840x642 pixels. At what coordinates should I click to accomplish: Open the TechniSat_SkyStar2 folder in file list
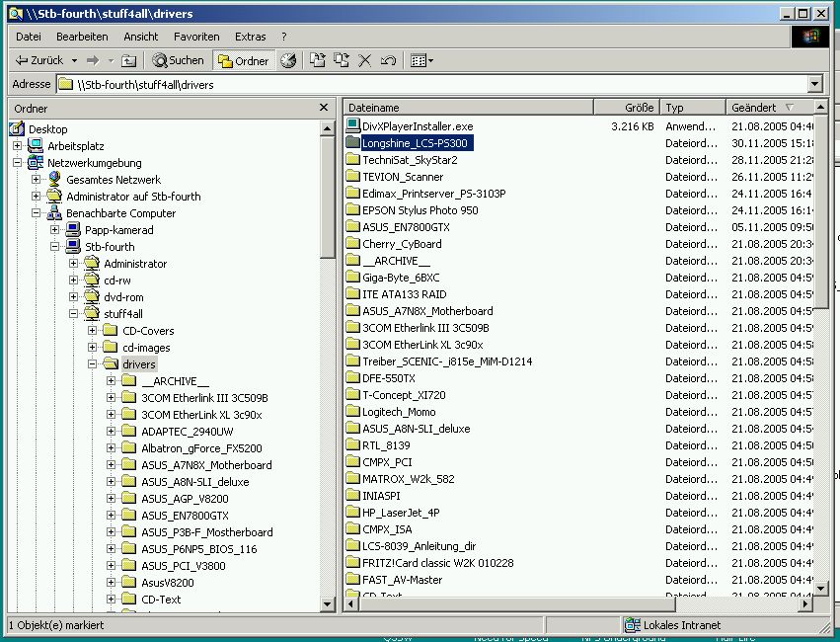click(x=402, y=160)
